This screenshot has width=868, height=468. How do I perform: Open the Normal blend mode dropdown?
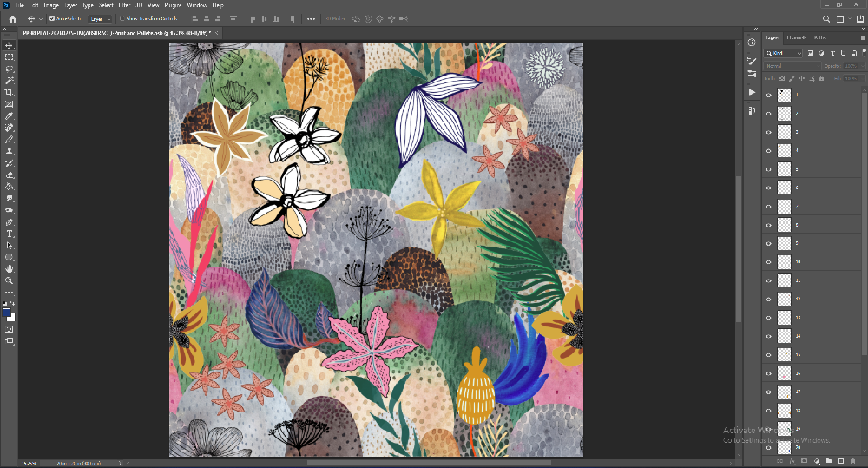[792, 66]
